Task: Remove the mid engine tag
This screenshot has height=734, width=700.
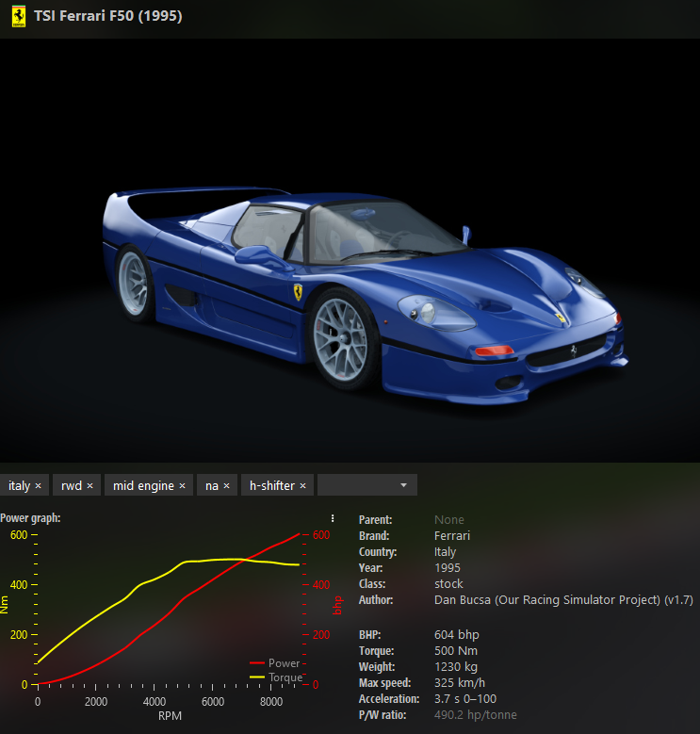Action: (182, 486)
